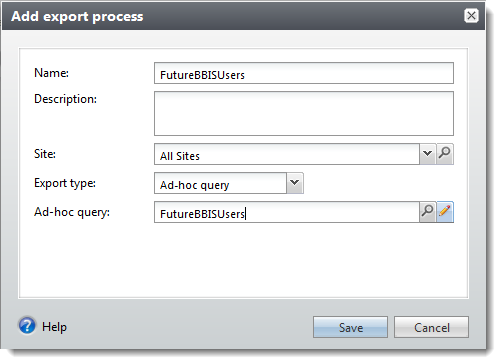Viewport: 501px width, 364px height.
Task: Search for an ad-hoc query with the magnifier
Action: tap(427, 212)
